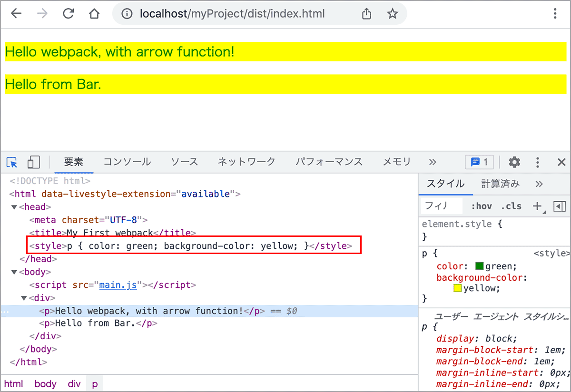This screenshot has width=571, height=392.
Task: Click p in the breadcrumb bar
Action: coord(95,384)
